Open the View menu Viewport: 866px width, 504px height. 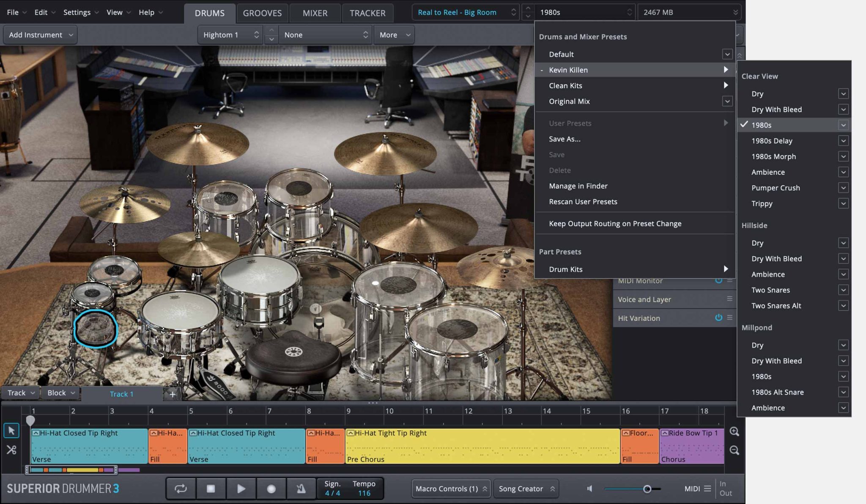pos(118,12)
